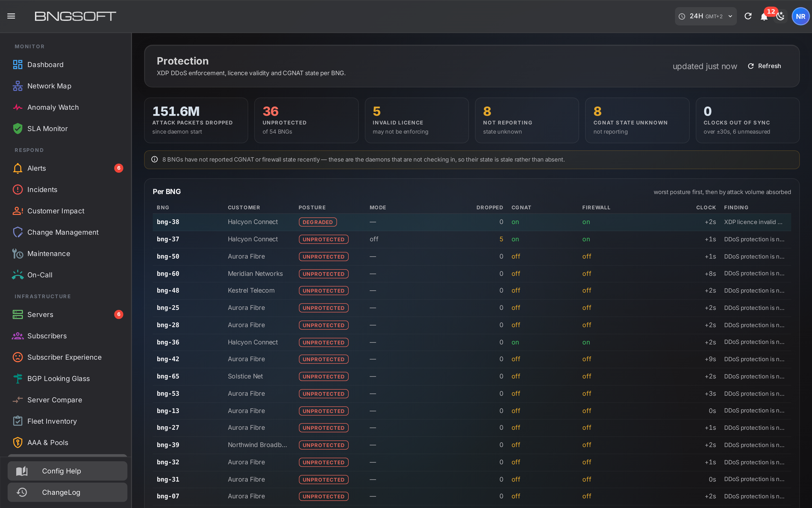Click the dropped count 5 on bng-37

[501, 239]
